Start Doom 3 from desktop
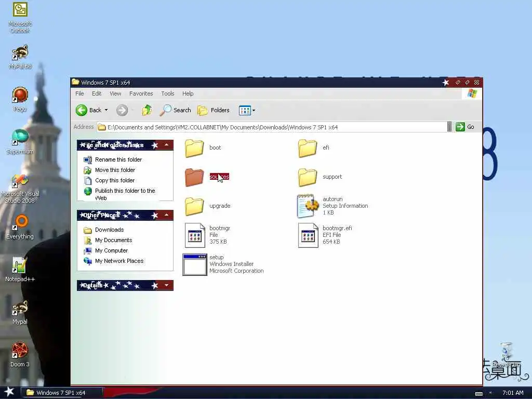This screenshot has height=399, width=532. pos(20,355)
